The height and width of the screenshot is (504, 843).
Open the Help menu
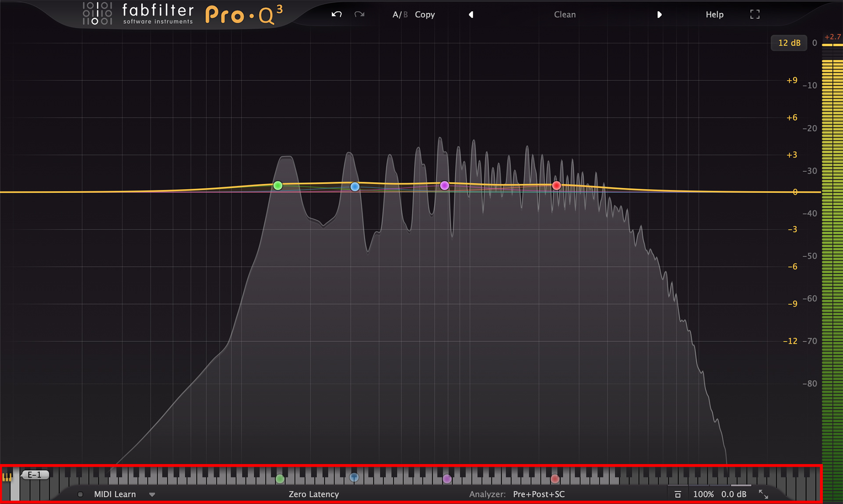714,14
